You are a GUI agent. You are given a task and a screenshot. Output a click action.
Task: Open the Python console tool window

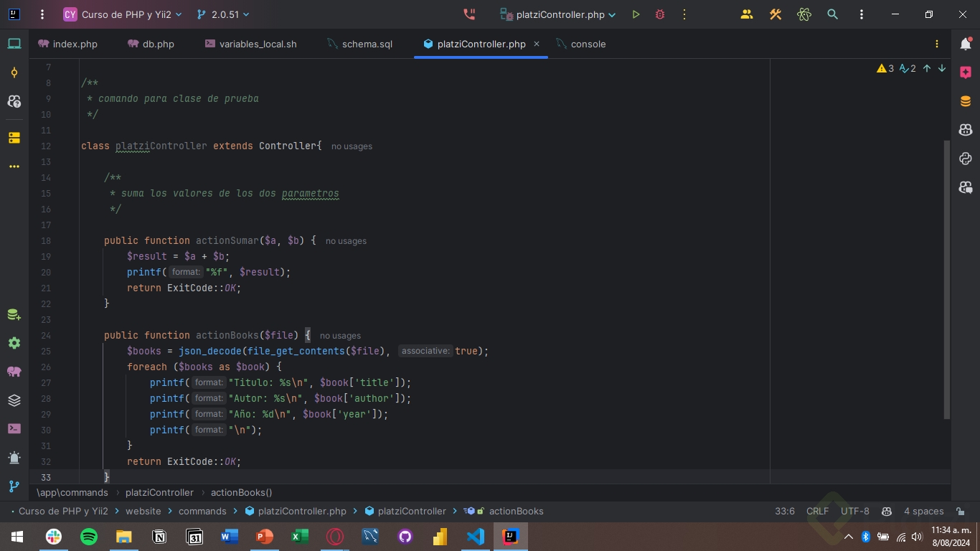(966, 159)
